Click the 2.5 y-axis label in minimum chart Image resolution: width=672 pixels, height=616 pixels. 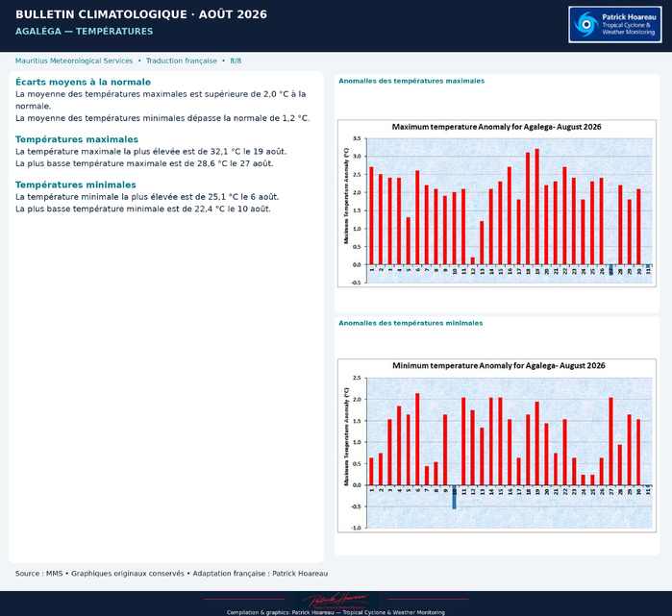(x=357, y=378)
